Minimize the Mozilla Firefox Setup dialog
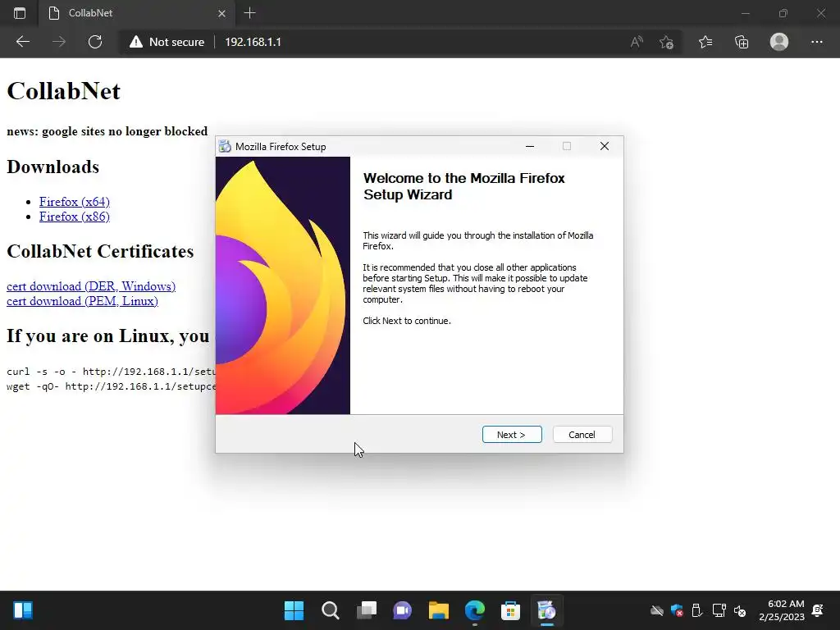 pos(530,146)
